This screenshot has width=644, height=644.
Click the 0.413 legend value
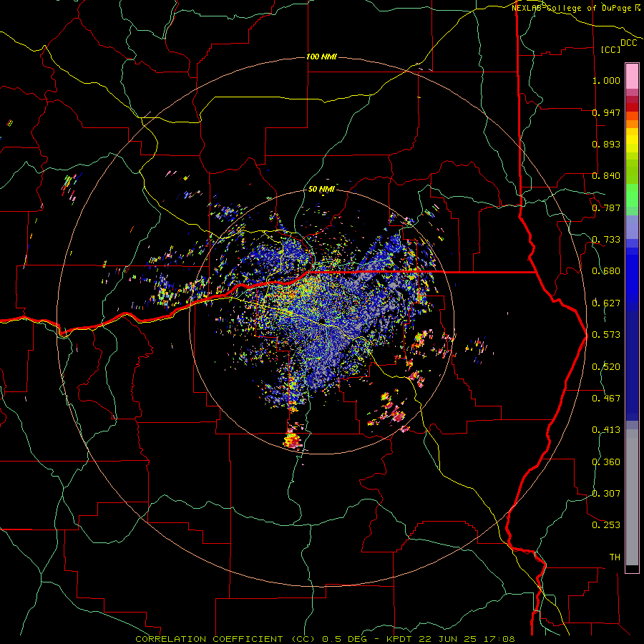point(606,430)
